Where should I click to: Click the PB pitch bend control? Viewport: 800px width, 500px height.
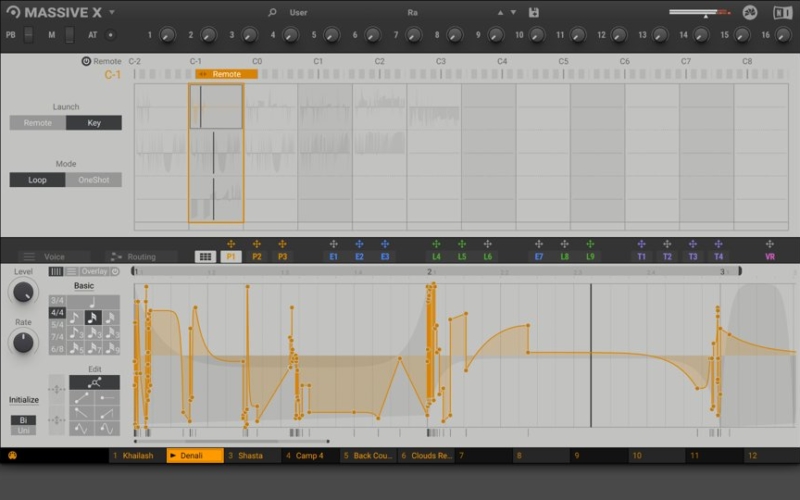tap(29, 35)
